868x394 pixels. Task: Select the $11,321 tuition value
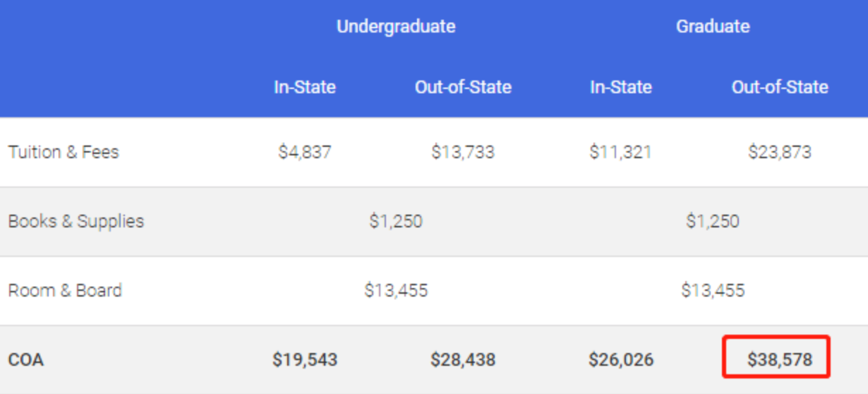[x=621, y=152]
